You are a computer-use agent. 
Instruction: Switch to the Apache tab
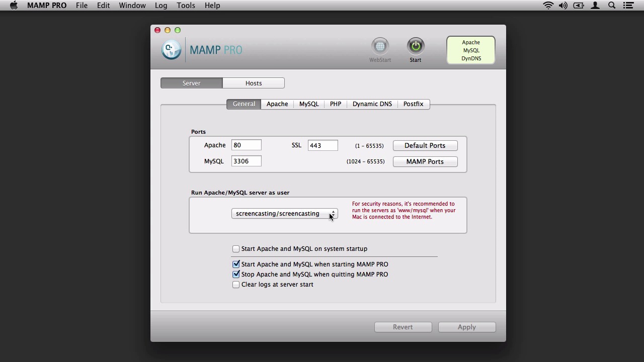point(277,104)
